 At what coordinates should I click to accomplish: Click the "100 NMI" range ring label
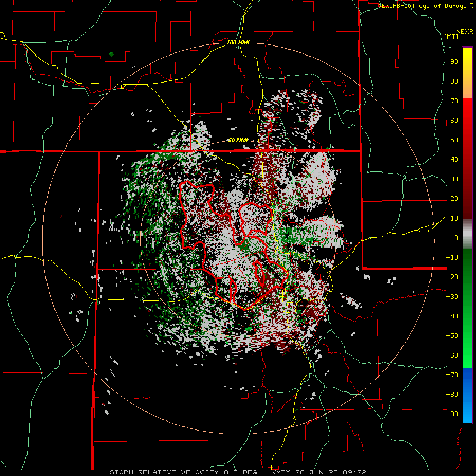coord(238,42)
